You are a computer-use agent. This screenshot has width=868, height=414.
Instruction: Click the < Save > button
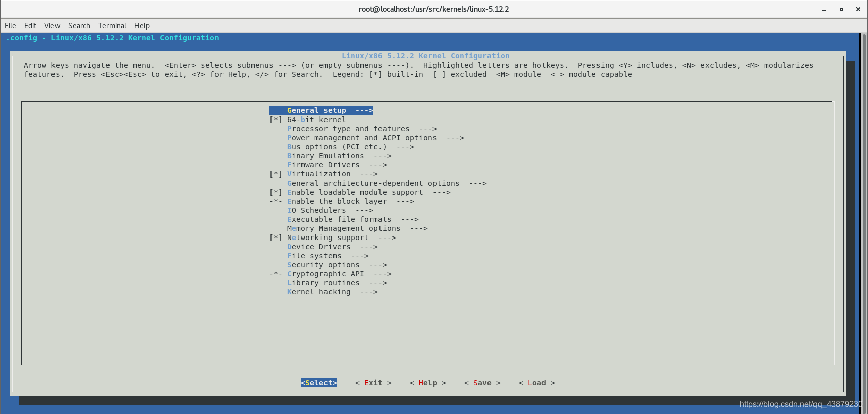coord(482,383)
